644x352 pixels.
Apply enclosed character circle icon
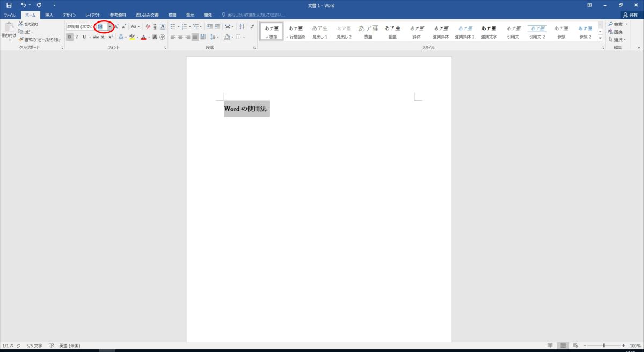click(x=163, y=37)
